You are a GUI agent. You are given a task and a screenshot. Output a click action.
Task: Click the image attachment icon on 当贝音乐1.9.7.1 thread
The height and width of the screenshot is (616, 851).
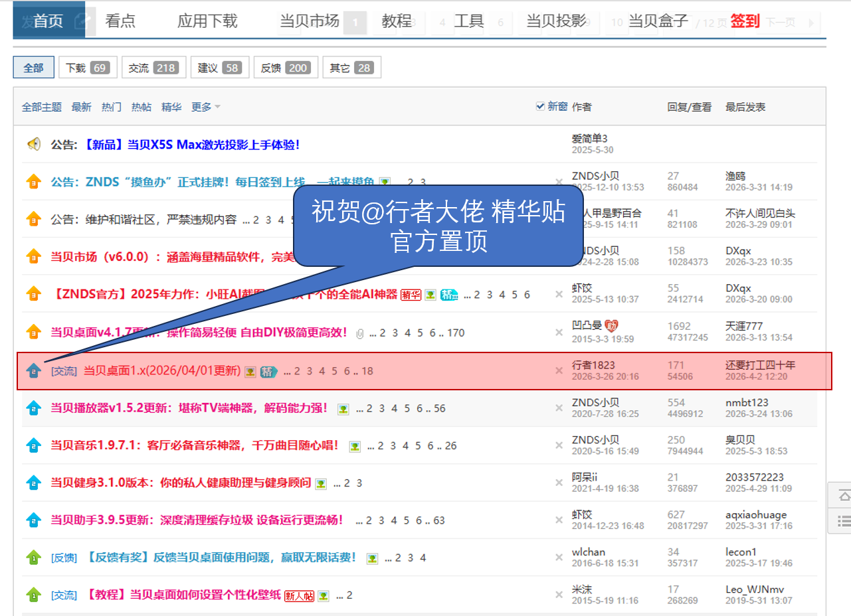(x=355, y=446)
